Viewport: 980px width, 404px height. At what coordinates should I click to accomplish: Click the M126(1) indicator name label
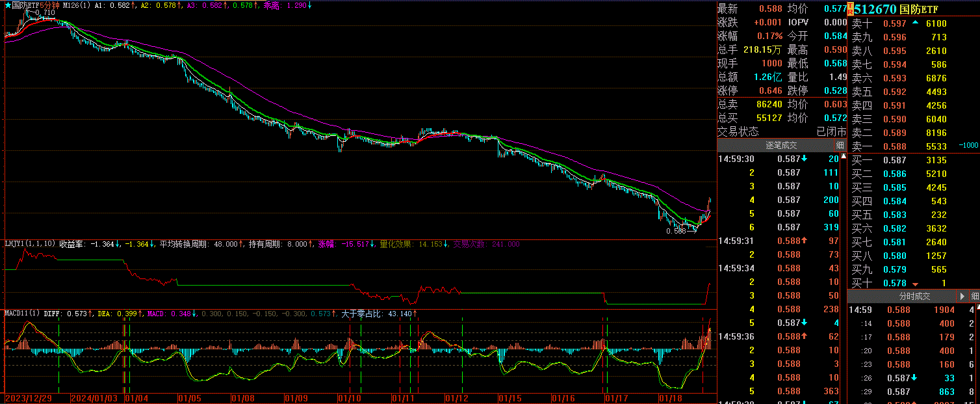(75, 5)
